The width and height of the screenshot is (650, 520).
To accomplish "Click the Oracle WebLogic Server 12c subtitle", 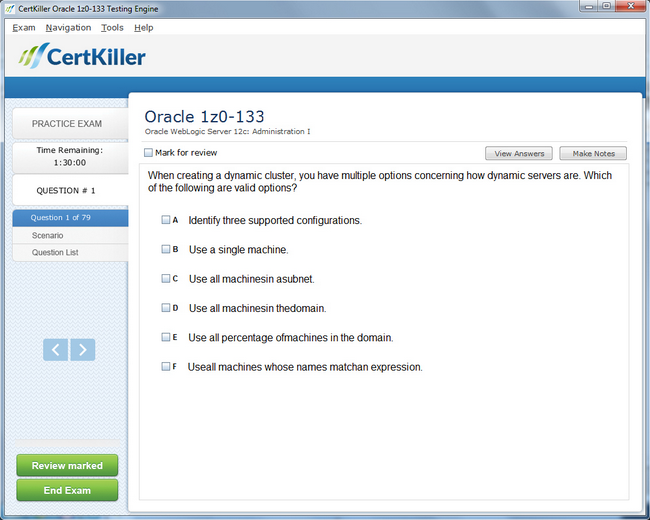I will click(x=228, y=132).
